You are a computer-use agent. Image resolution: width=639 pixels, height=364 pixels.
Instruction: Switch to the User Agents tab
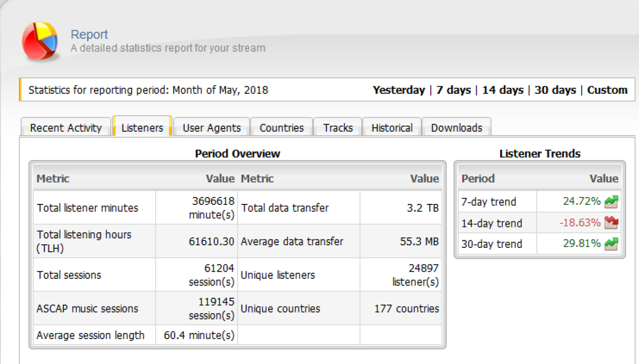tap(212, 128)
